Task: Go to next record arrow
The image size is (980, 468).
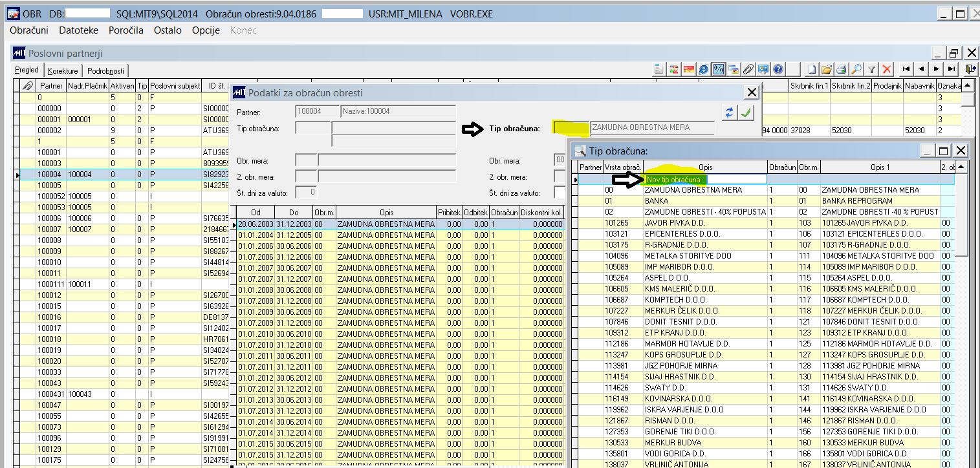Action: (x=937, y=69)
